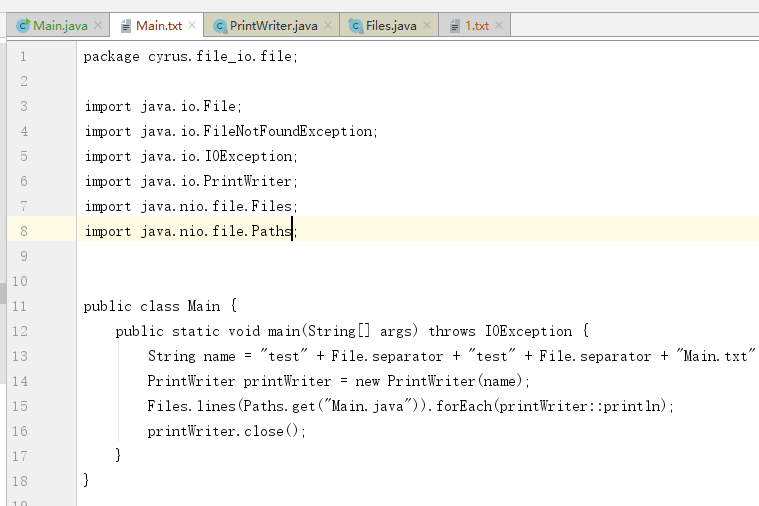Click the 'import java.nio.file.Paths;' line
759x506 pixels.
click(191, 231)
